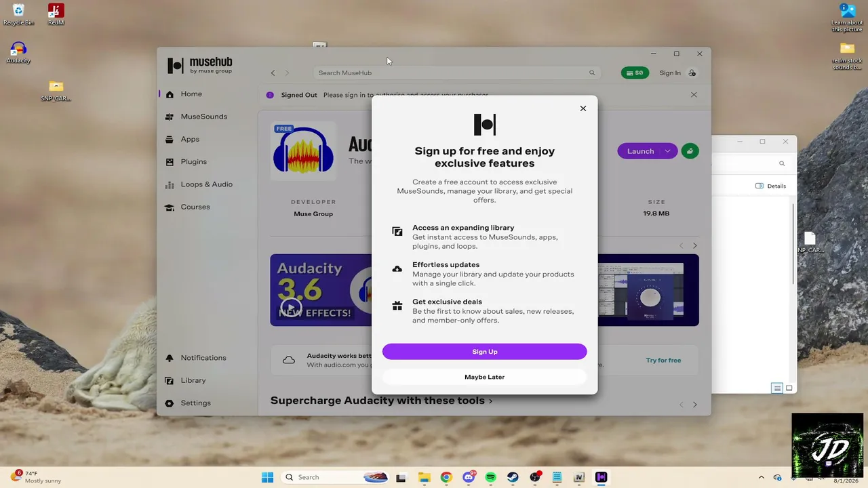Image resolution: width=868 pixels, height=488 pixels.
Task: Click the Audacity headphones app icon
Action: 303,151
